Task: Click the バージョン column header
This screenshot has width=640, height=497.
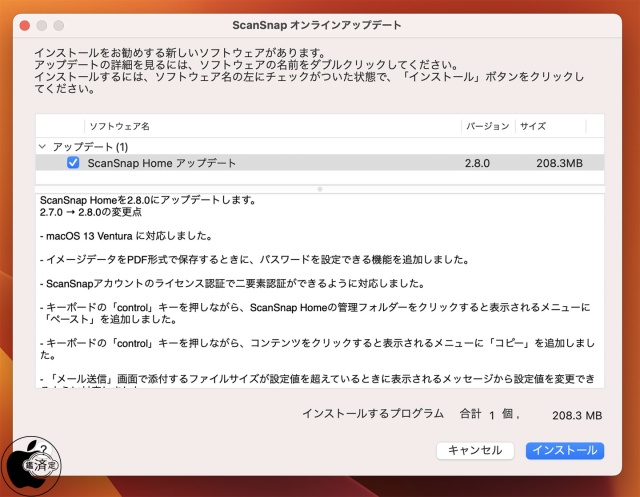Action: pyautogui.click(x=488, y=126)
